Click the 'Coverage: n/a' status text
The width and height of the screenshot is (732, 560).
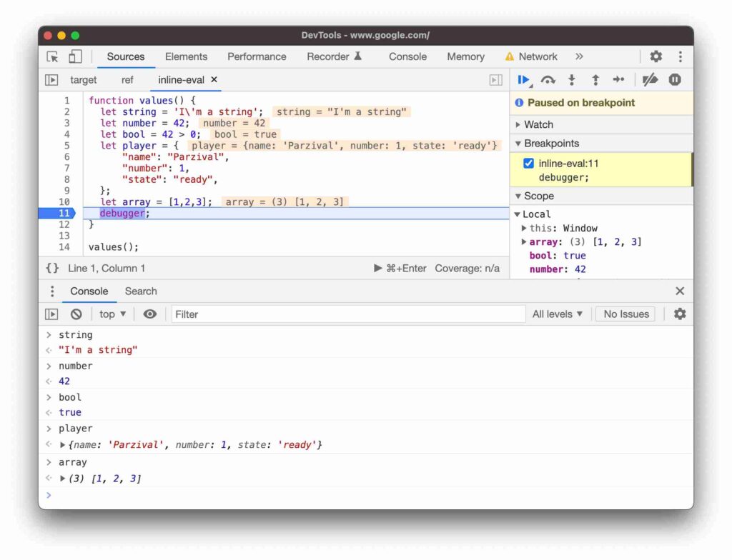pos(467,269)
